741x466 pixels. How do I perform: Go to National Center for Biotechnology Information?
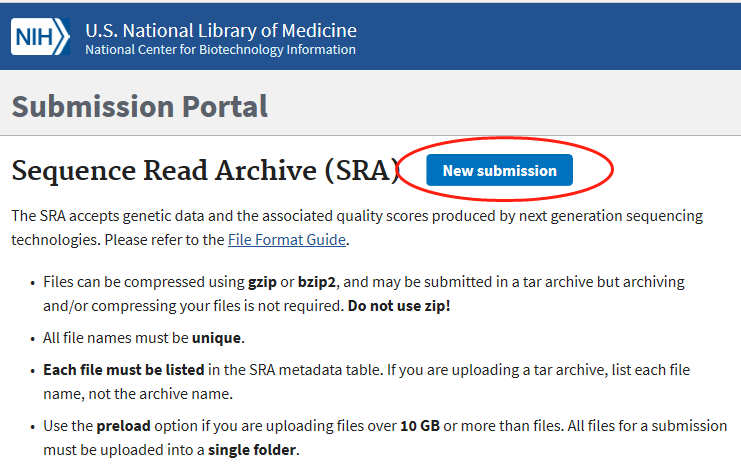point(220,50)
